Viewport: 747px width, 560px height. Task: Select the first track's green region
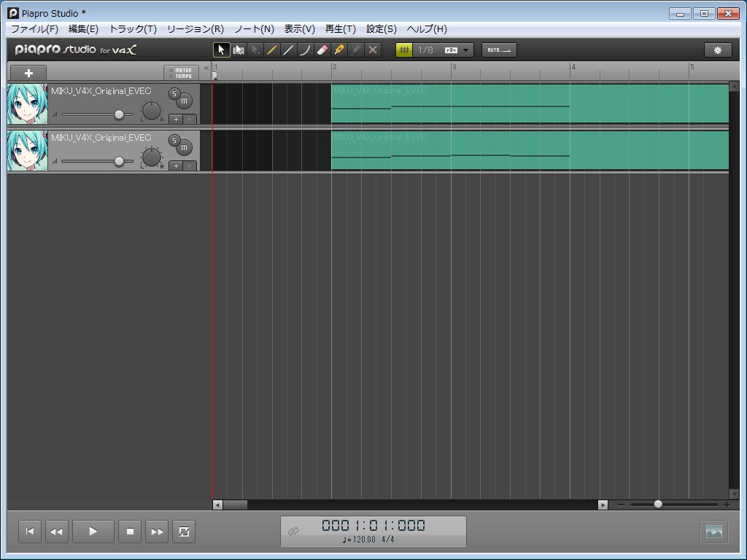pyautogui.click(x=530, y=104)
